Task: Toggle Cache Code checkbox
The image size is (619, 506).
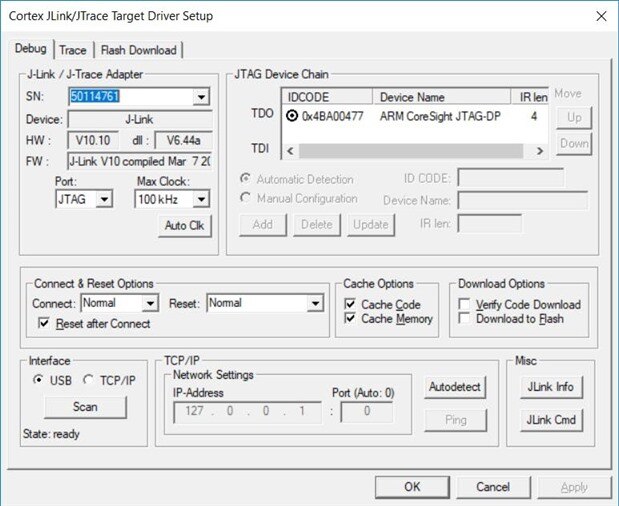Action: click(350, 304)
